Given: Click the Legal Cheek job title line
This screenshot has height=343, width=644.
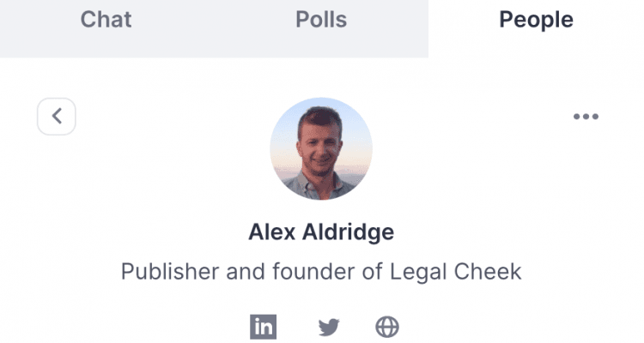Looking at the screenshot, I should pyautogui.click(x=321, y=272).
